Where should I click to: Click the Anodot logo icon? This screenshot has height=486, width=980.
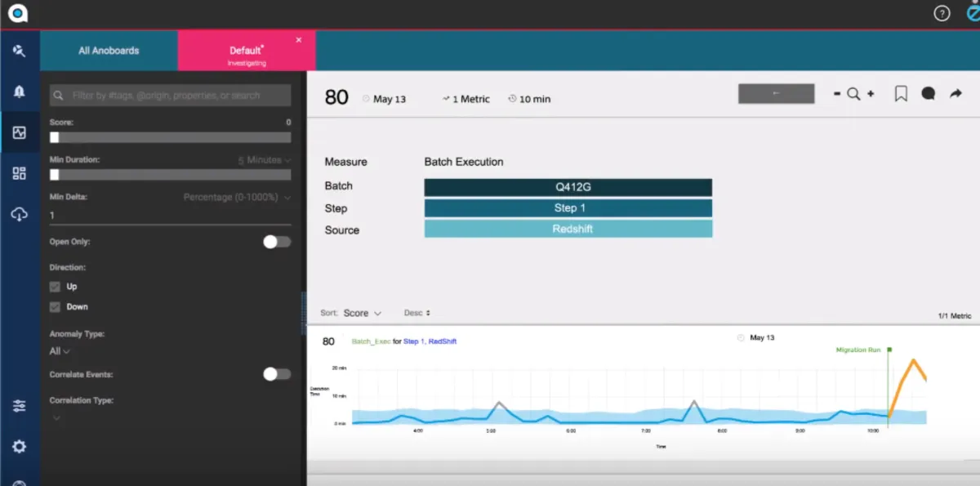click(x=18, y=13)
